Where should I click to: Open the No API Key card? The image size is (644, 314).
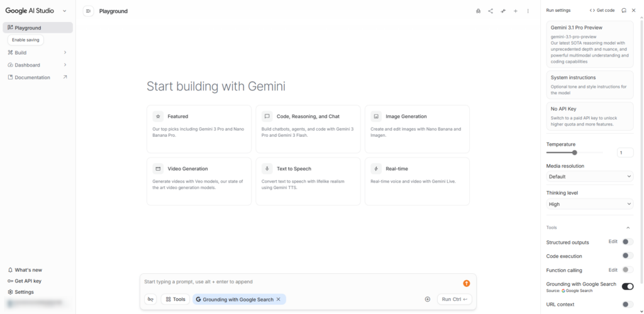point(590,116)
